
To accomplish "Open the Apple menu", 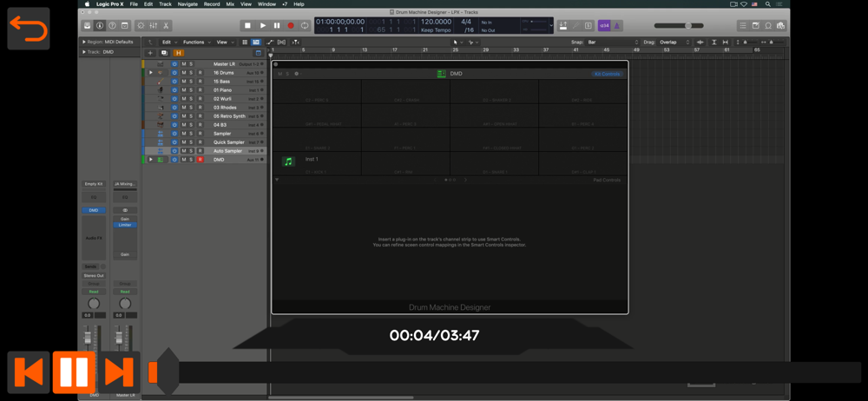I will [x=87, y=3].
